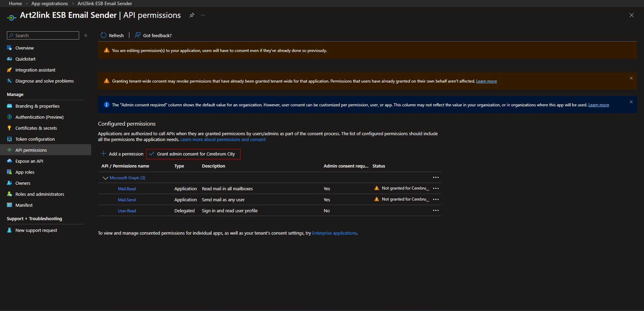644x311 pixels.
Task: Click 'Send mail as any user' description
Action: click(223, 200)
